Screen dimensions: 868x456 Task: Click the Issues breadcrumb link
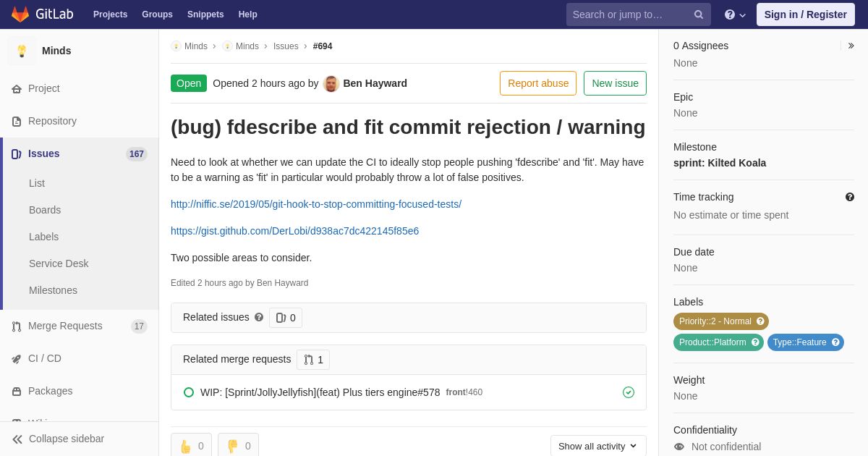tap(286, 46)
